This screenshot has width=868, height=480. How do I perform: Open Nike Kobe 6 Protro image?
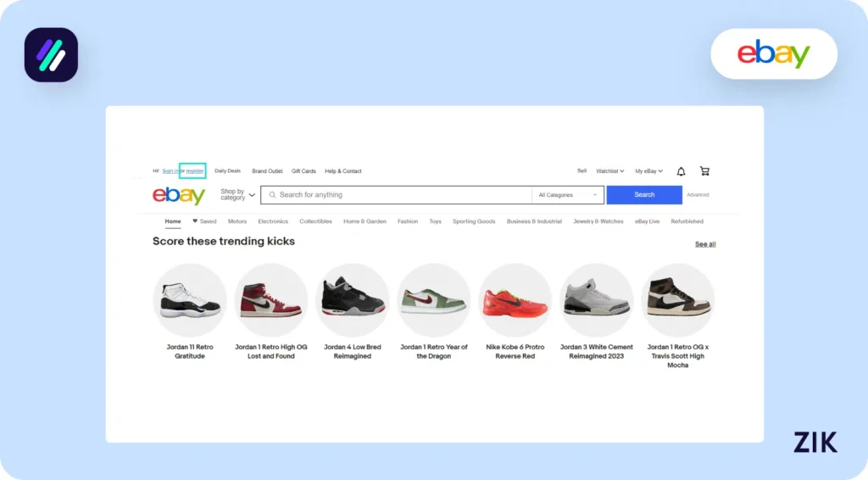515,300
